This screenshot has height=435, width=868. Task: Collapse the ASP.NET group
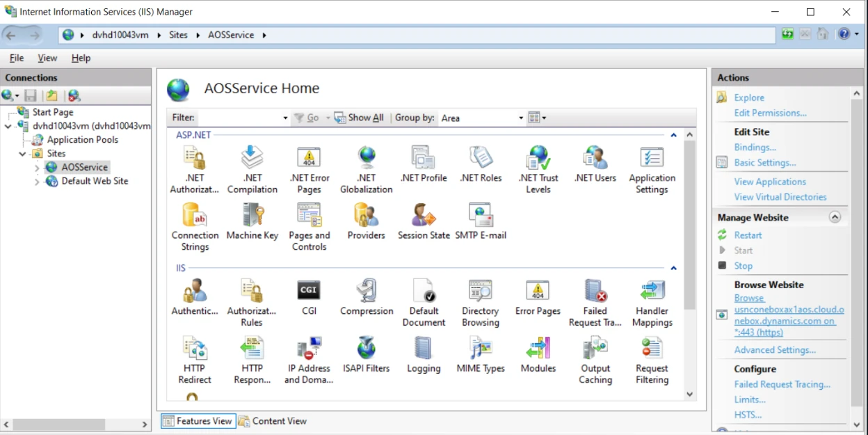tap(673, 135)
